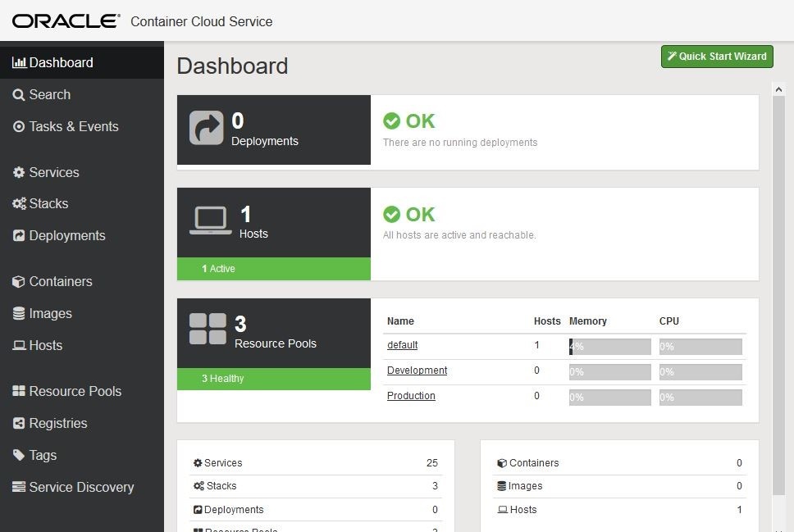Open the default resource pool
Viewport: 794px width, 532px height.
point(401,345)
